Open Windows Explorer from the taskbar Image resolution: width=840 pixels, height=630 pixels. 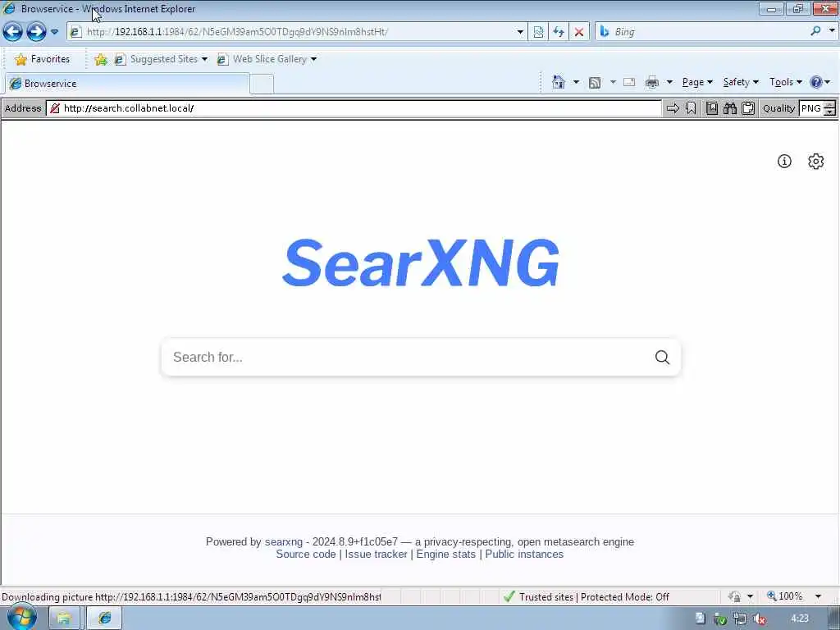click(64, 619)
